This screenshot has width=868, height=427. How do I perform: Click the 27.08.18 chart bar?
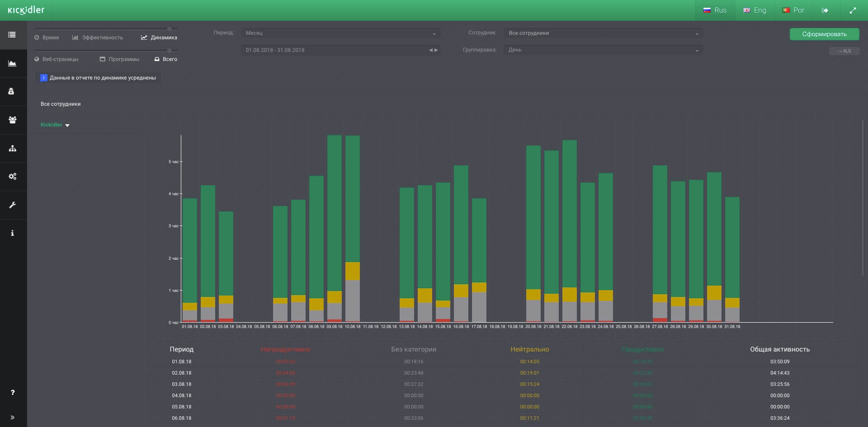[x=660, y=244]
